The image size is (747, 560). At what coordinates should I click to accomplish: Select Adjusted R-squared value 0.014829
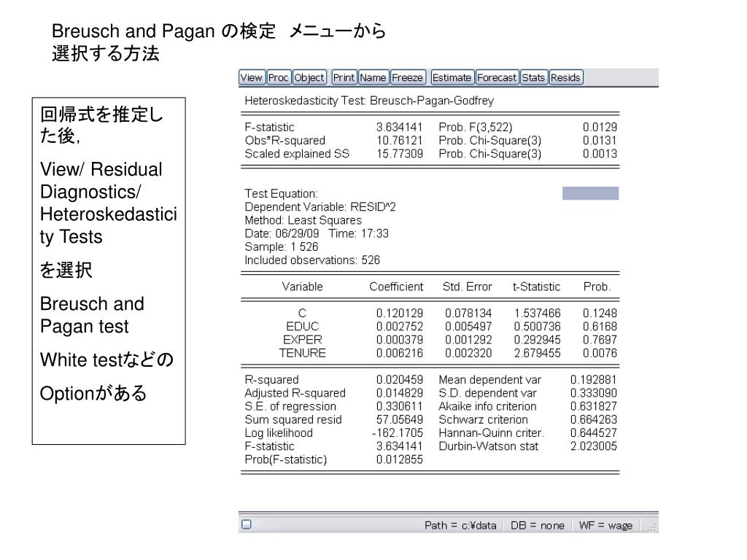pos(399,393)
